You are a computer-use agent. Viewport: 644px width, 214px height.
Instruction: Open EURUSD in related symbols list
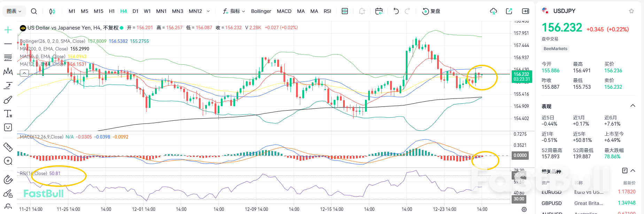point(552,192)
